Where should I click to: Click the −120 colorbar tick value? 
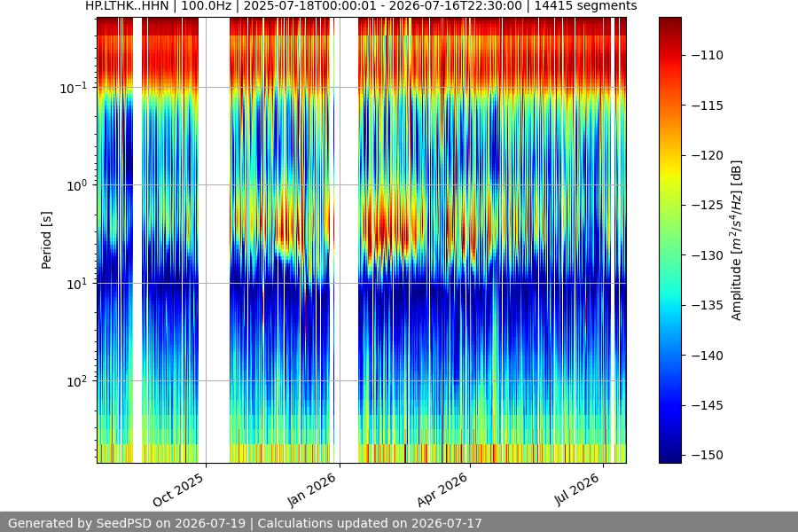(708, 155)
